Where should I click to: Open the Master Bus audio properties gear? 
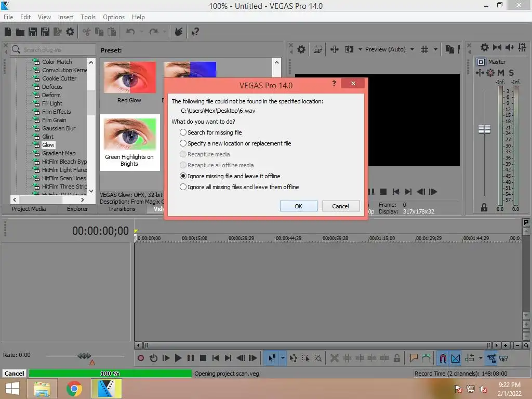coord(485,47)
